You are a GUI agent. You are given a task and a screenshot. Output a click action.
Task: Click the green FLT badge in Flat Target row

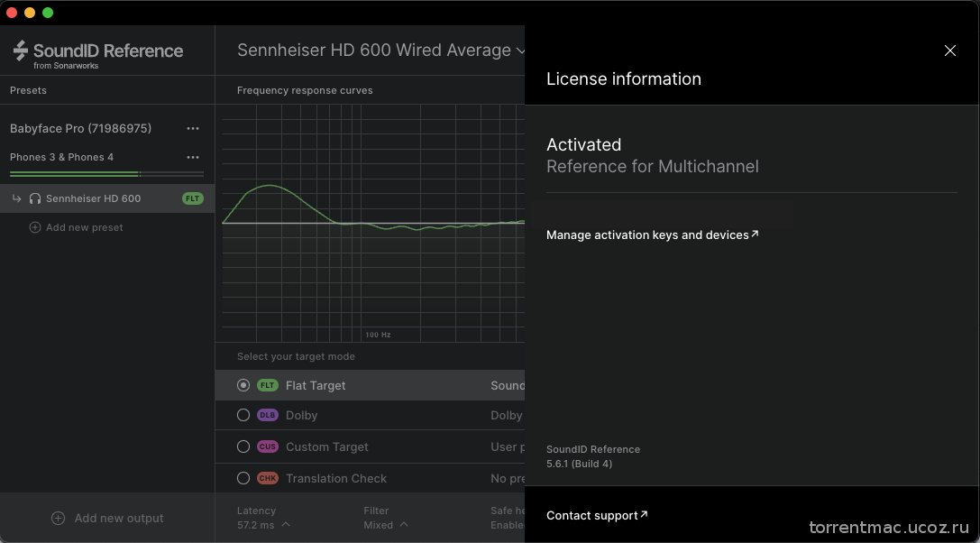[267, 385]
